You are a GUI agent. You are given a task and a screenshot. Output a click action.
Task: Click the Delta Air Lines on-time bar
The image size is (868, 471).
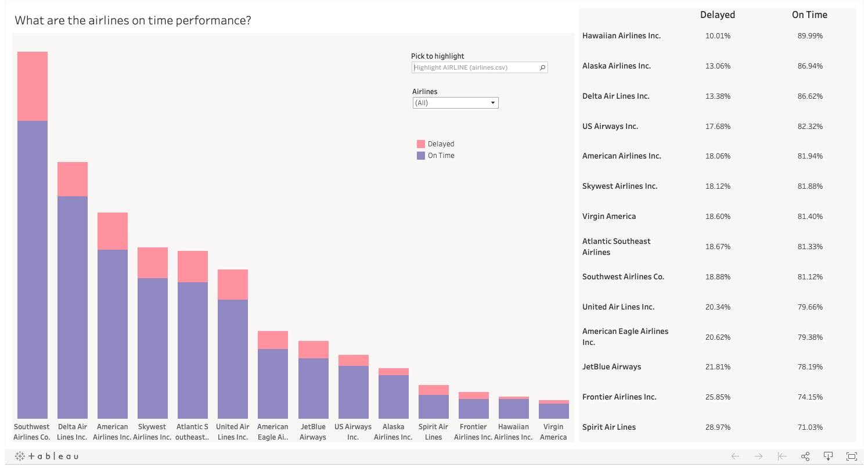click(73, 307)
